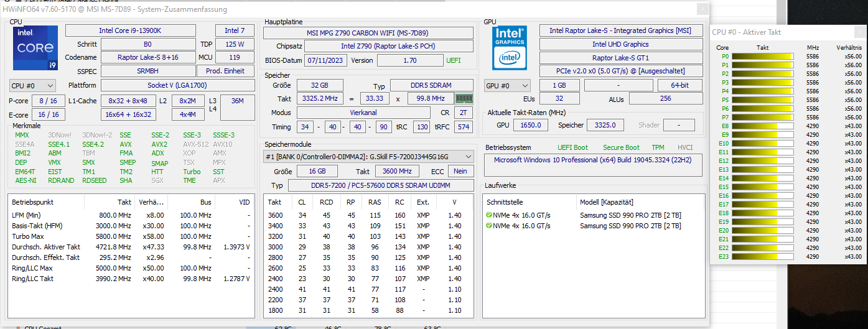This screenshot has width=868, height=329.
Task: Click the memory module icon beside 99.8 MHz
Action: [464, 98]
